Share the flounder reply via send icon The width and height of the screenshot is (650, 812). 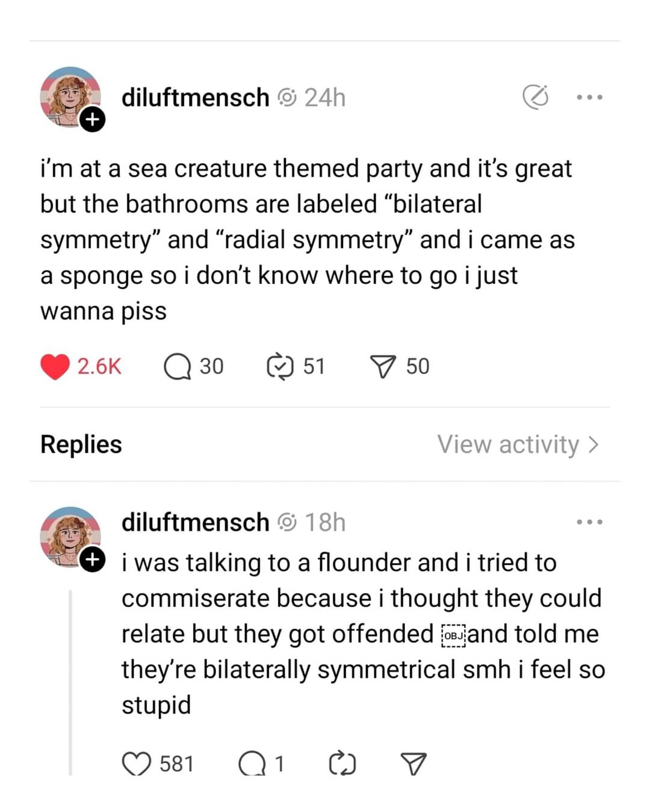point(413,764)
